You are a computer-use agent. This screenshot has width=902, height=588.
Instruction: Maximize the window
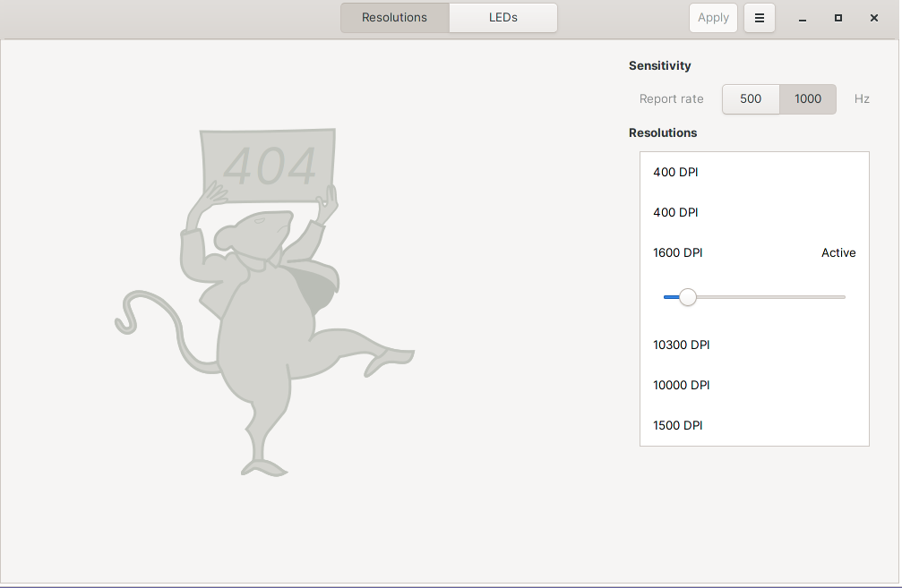(838, 18)
